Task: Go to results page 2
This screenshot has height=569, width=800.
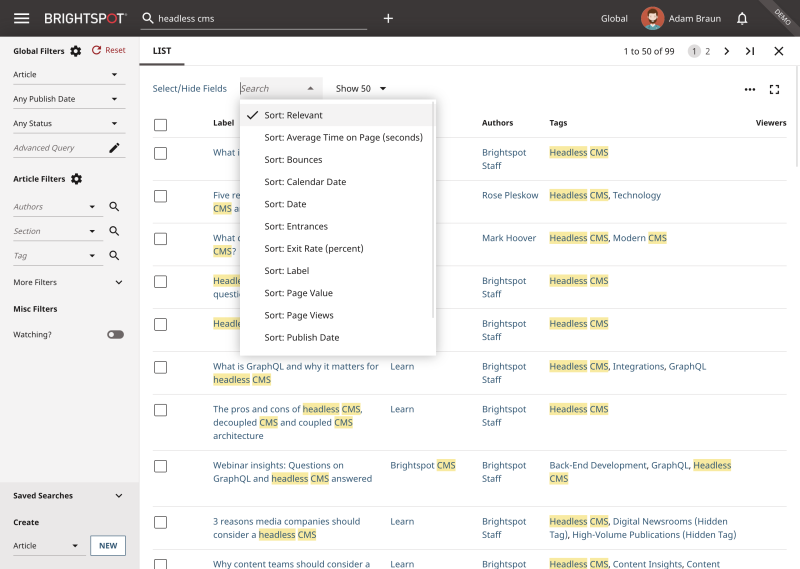Action: [708, 52]
